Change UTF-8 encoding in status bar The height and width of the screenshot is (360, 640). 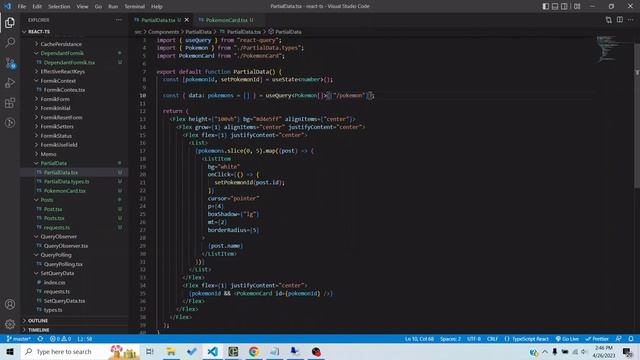pyautogui.click(x=473, y=339)
